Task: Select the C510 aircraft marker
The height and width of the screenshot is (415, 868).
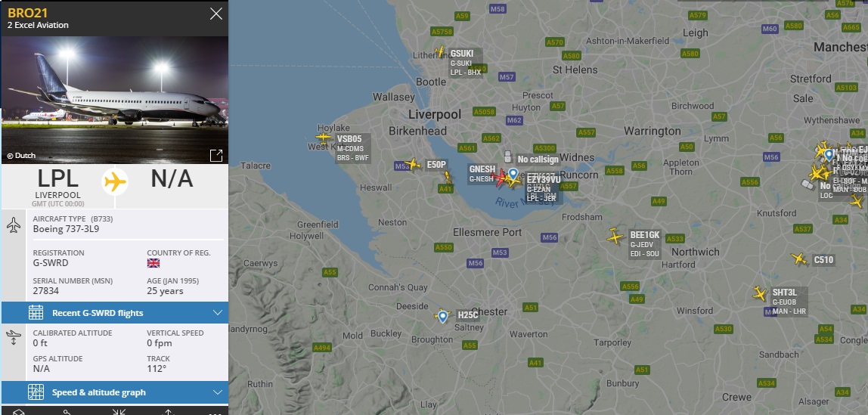Action: tap(798, 259)
